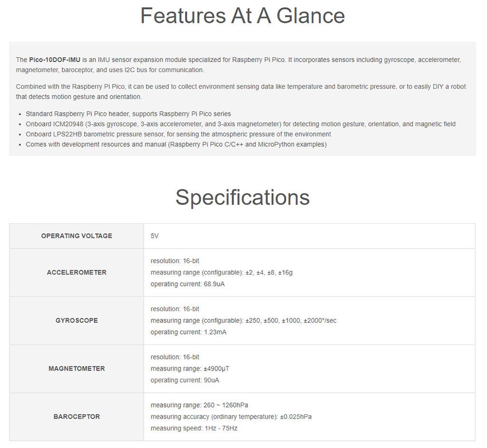Click the magnetometer measuring range ±4900µT line
Image resolution: width=487 pixels, height=448 pixels.
pos(190,369)
